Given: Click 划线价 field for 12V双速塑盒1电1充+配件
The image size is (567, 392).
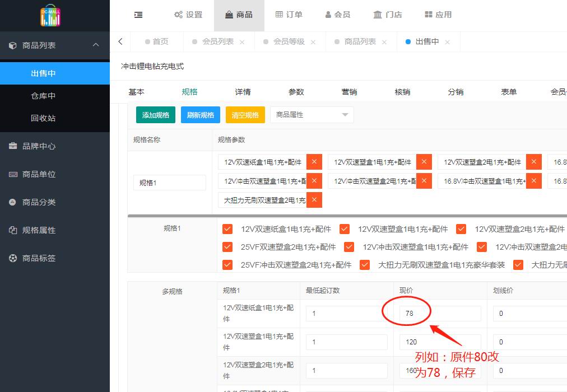Looking at the screenshot, I should point(530,342).
